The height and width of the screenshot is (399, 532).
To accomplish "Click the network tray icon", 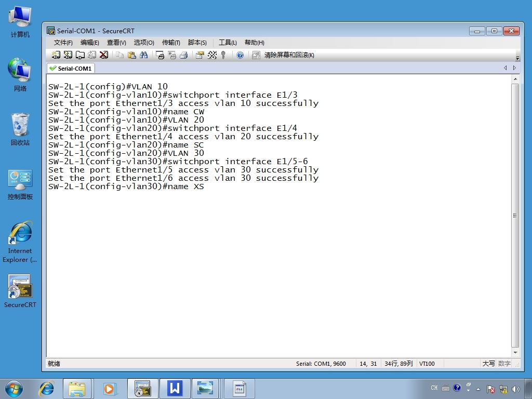I will point(503,389).
